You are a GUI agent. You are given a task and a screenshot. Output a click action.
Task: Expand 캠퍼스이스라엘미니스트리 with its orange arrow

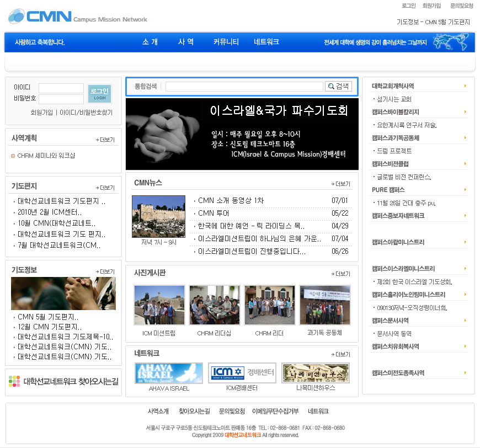tap(465, 269)
